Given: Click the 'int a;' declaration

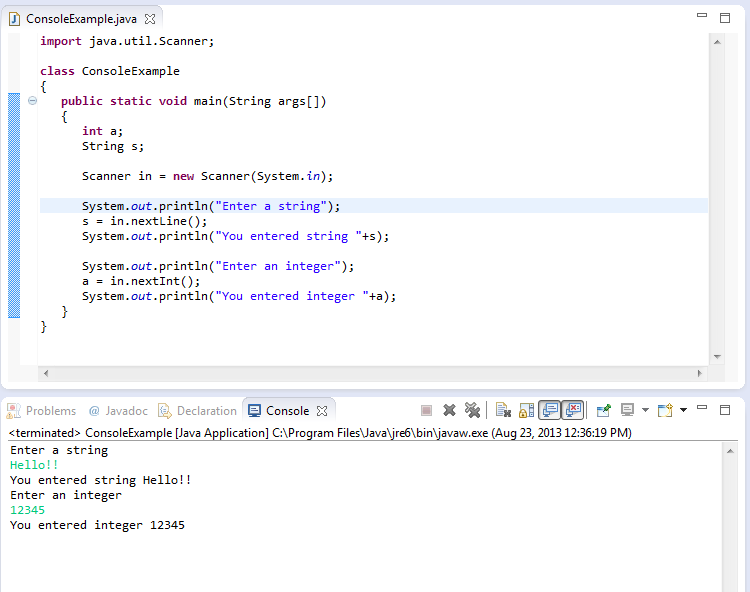Looking at the screenshot, I should click(x=102, y=131).
